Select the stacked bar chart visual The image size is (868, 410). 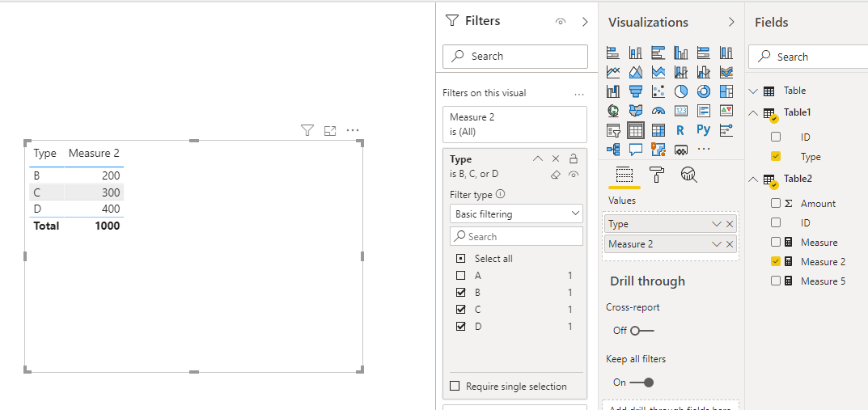coord(613,53)
